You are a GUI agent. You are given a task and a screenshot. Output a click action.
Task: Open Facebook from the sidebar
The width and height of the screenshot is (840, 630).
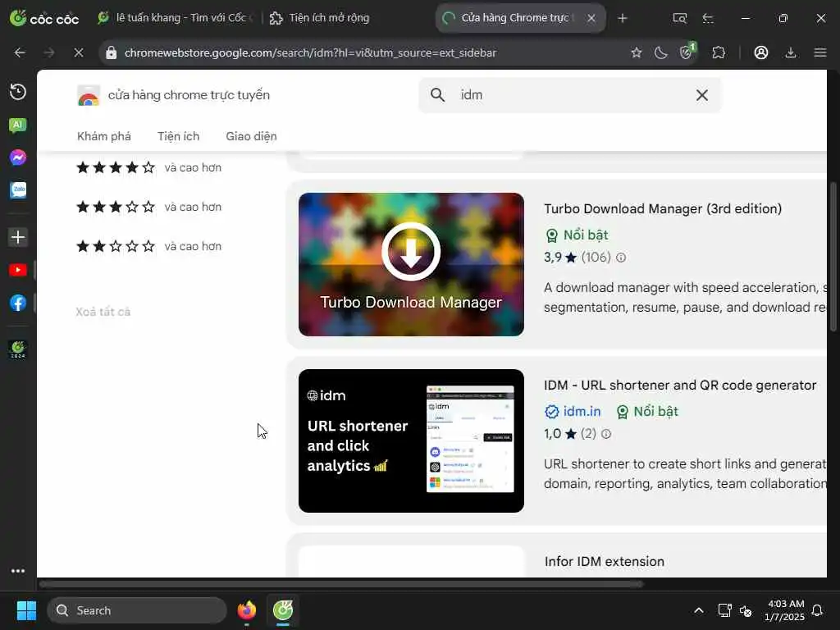coord(18,304)
